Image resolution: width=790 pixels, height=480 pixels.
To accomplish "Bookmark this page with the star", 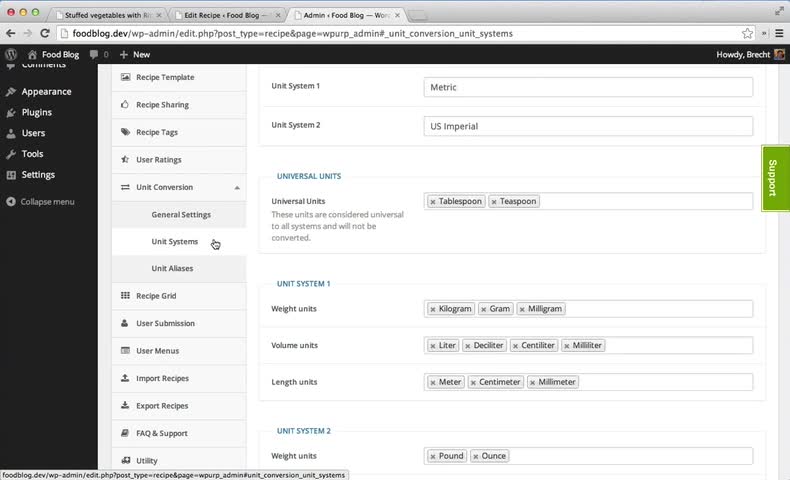I will click(x=747, y=33).
